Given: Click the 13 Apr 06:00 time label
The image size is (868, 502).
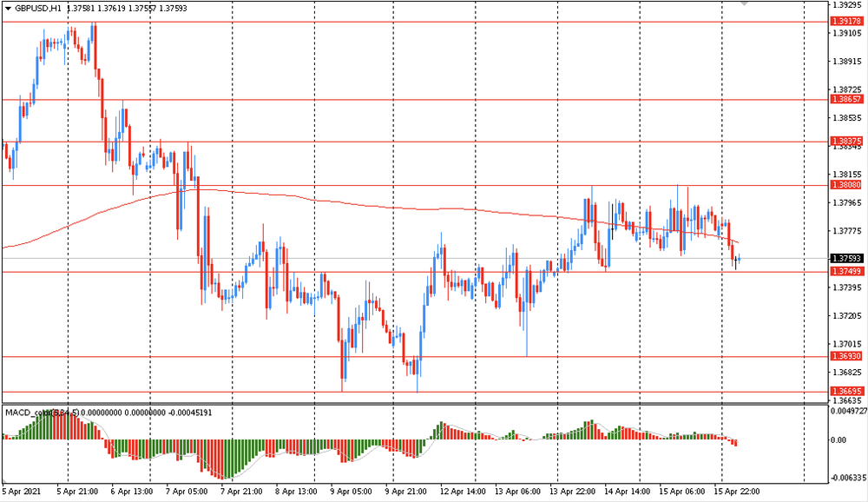Looking at the screenshot, I should point(517,492).
